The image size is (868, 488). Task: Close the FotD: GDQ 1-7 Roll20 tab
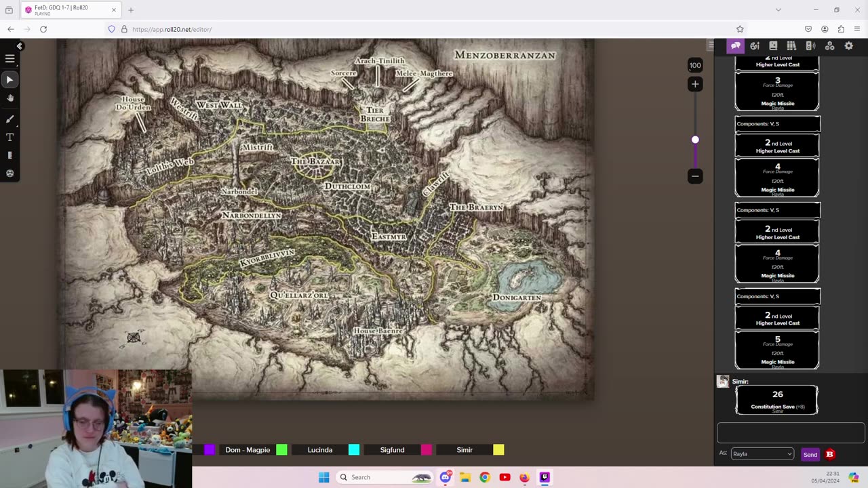pos(114,10)
